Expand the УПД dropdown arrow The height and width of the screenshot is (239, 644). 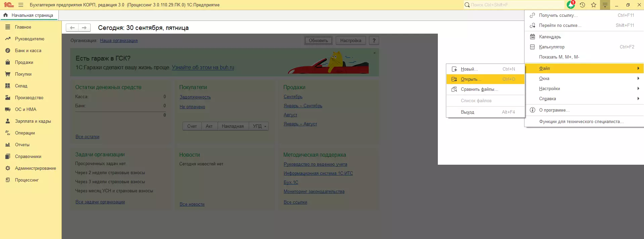265,126
